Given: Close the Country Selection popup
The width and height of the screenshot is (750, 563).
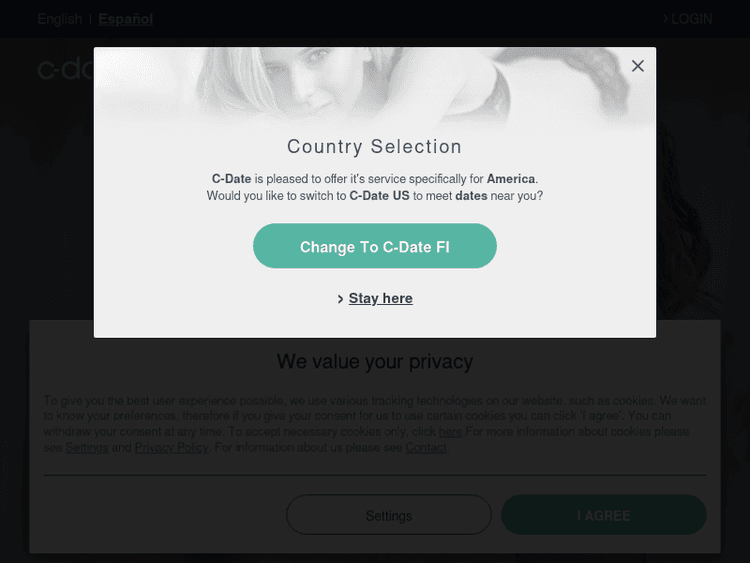Looking at the screenshot, I should 638,66.
